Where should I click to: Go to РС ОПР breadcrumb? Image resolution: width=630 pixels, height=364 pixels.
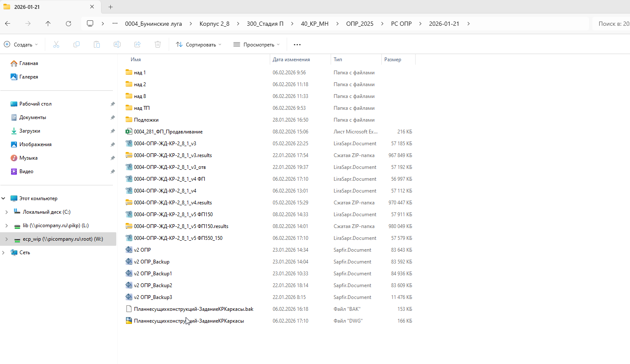[401, 24]
